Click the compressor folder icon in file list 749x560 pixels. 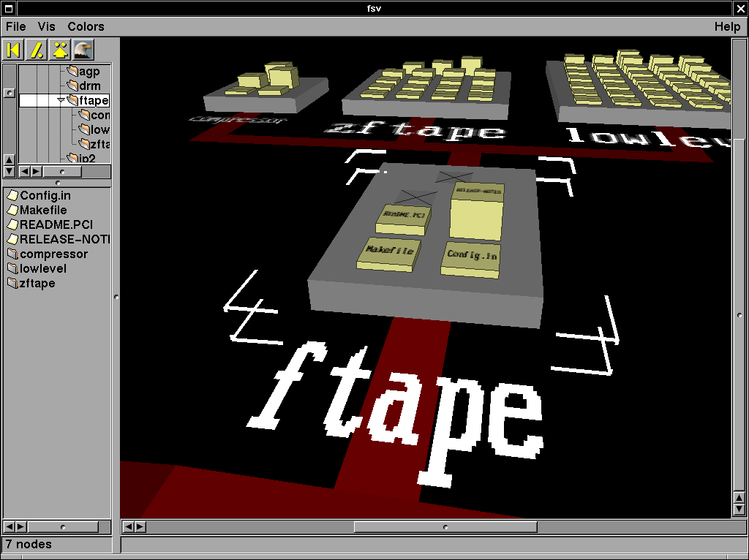click(12, 254)
